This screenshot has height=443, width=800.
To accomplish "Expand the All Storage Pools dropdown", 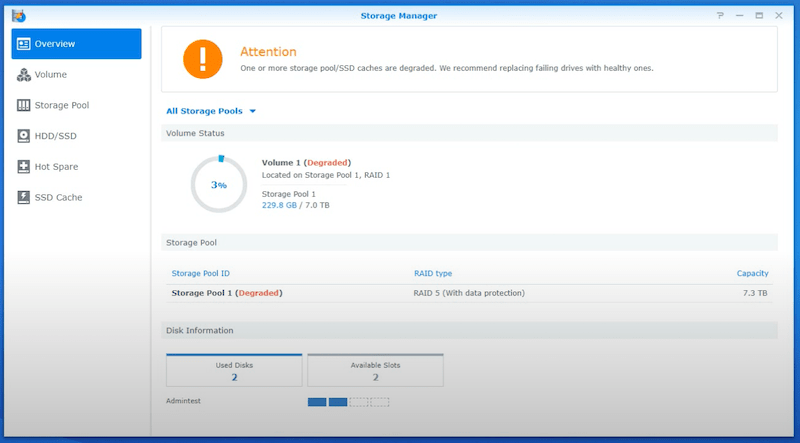I will pyautogui.click(x=211, y=111).
